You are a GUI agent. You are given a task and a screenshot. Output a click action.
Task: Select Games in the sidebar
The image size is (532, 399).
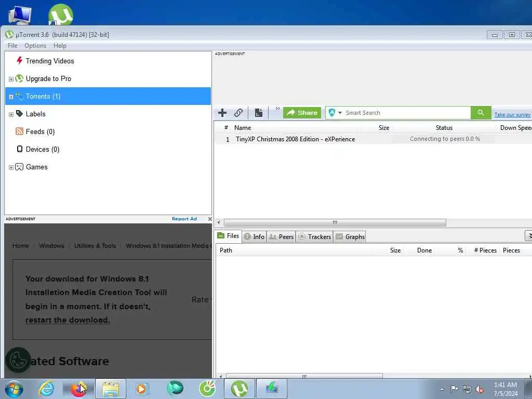click(37, 167)
